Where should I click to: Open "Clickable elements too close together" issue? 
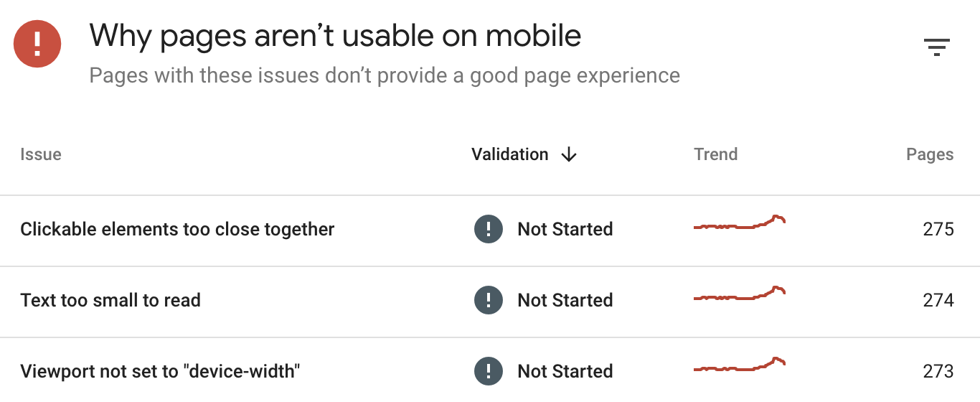click(177, 229)
